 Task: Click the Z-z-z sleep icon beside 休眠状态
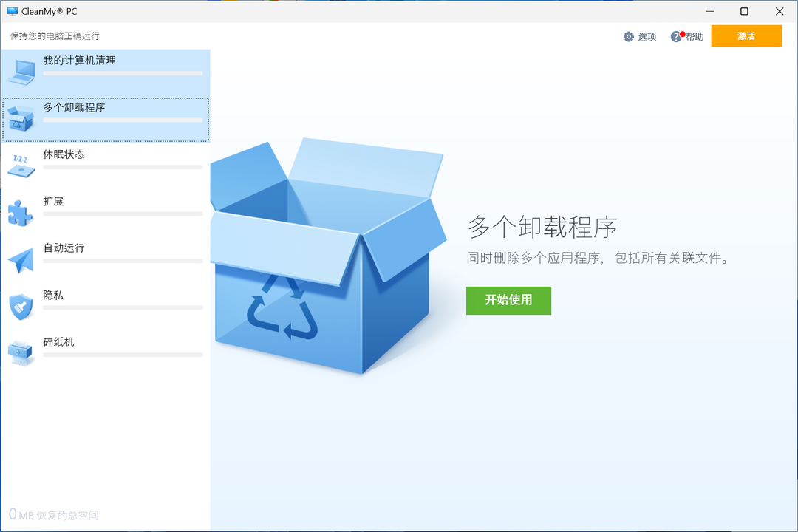pos(21,164)
